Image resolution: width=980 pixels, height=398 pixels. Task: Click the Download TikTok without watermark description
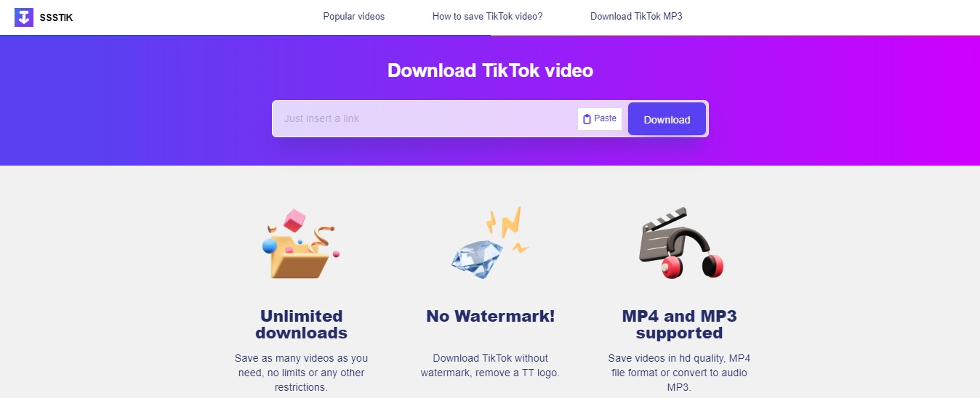[490, 365]
